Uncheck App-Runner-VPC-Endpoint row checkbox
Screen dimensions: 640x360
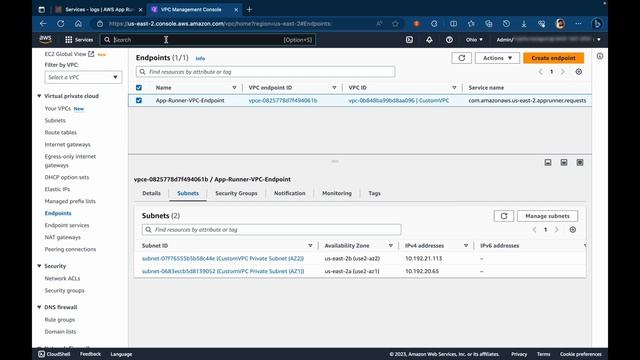coord(139,100)
